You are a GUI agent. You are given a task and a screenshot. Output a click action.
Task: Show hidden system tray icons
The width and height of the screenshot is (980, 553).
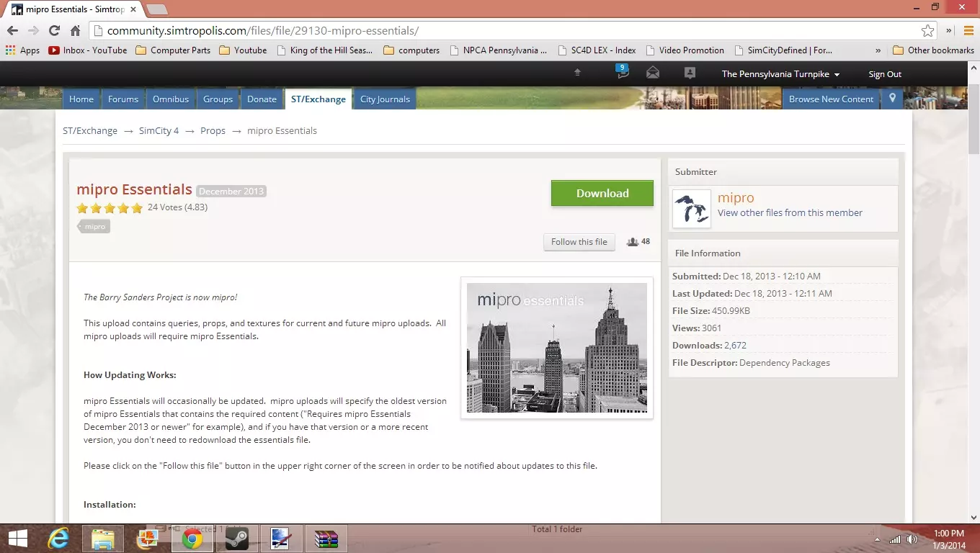(x=877, y=539)
